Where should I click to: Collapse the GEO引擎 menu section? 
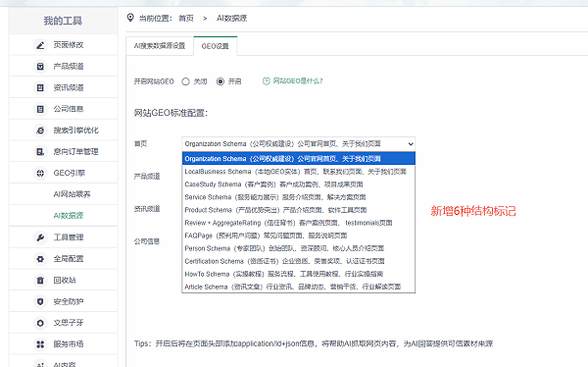point(64,173)
